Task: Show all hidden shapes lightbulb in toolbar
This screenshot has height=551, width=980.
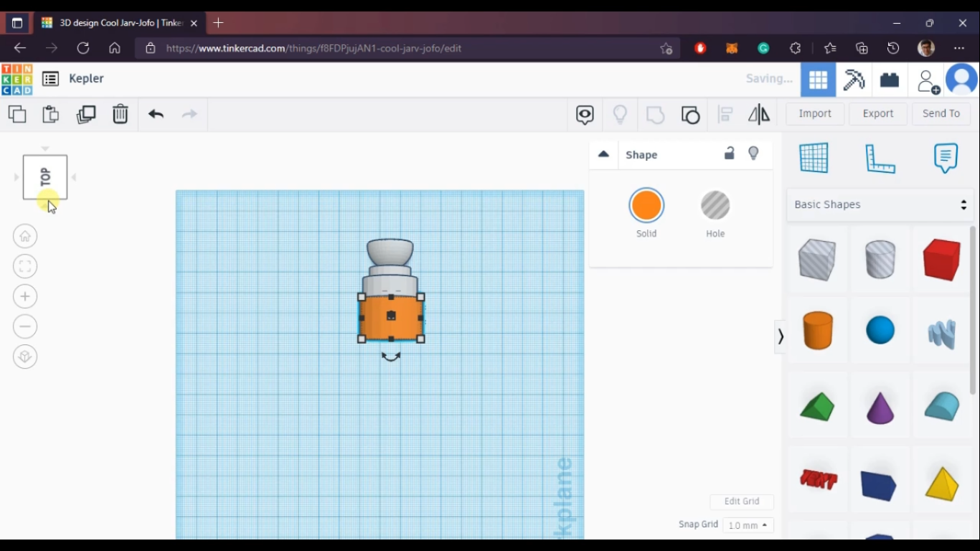Action: pyautogui.click(x=620, y=114)
